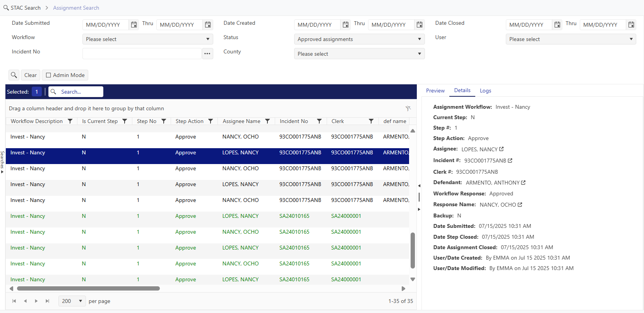Change the 200 per page selector

coord(72,301)
